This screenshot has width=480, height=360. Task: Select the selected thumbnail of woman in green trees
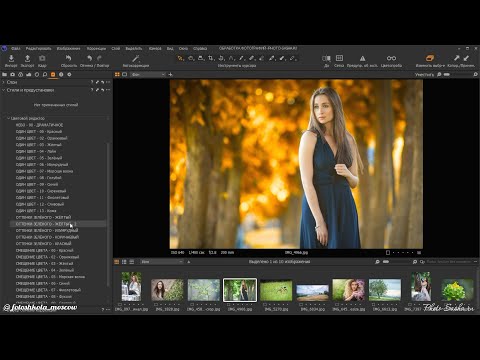(240, 290)
